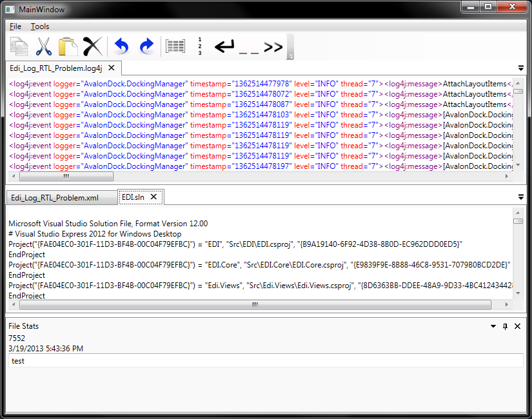Open the File Stats options dropdown arrow
This screenshot has height=419, width=532.
coord(493,326)
